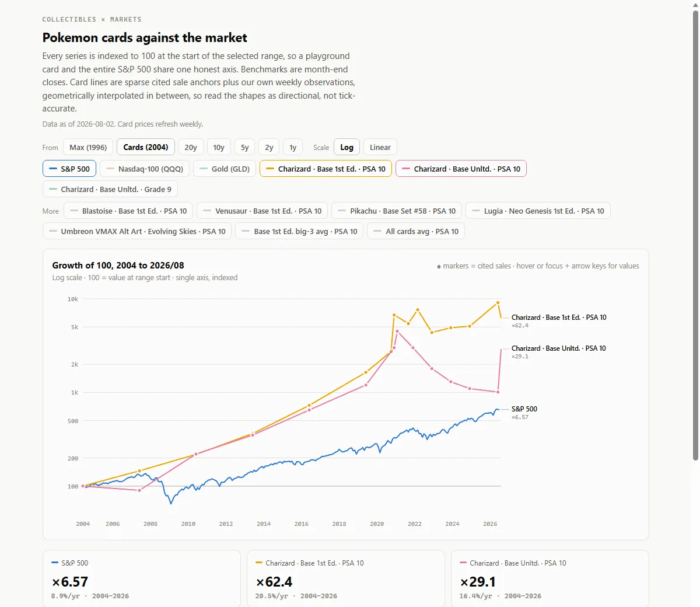Click the 1st Ed. Charizard 2026 peak marker
The height and width of the screenshot is (607, 700).
(x=498, y=302)
